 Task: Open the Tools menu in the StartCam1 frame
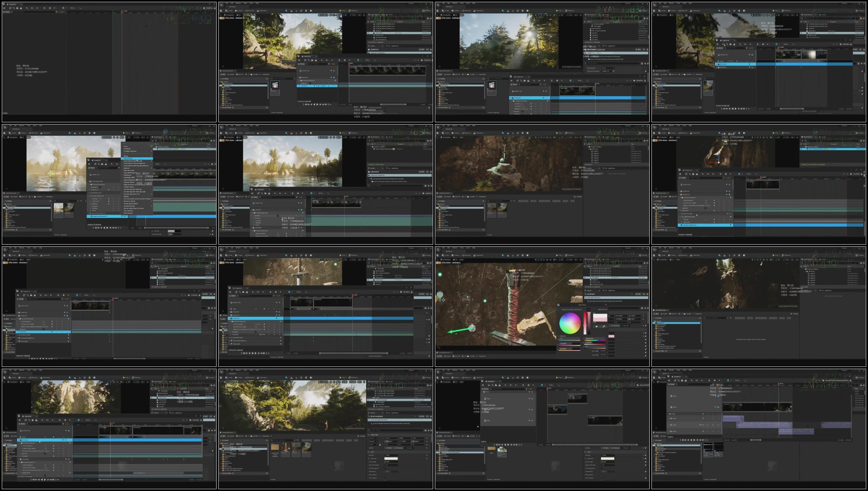[245, 3]
